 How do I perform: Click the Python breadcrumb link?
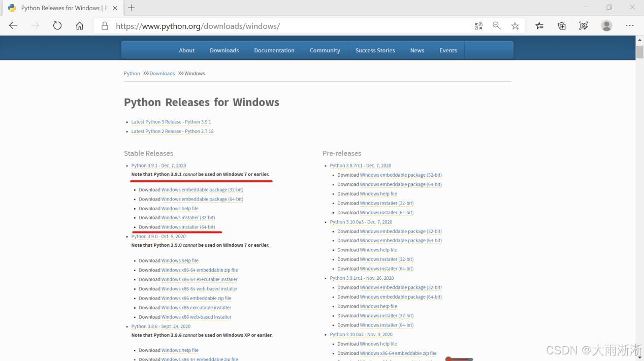(132, 74)
